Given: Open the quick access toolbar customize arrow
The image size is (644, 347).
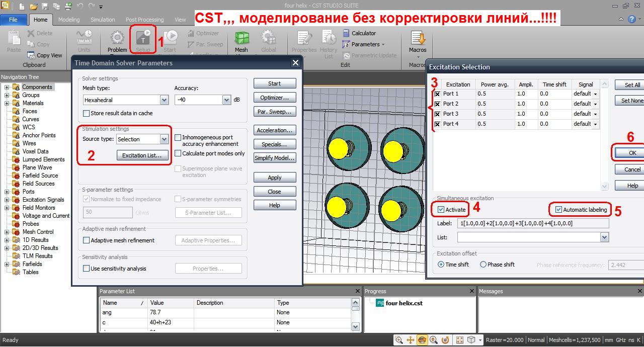Looking at the screenshot, I should point(101,7).
